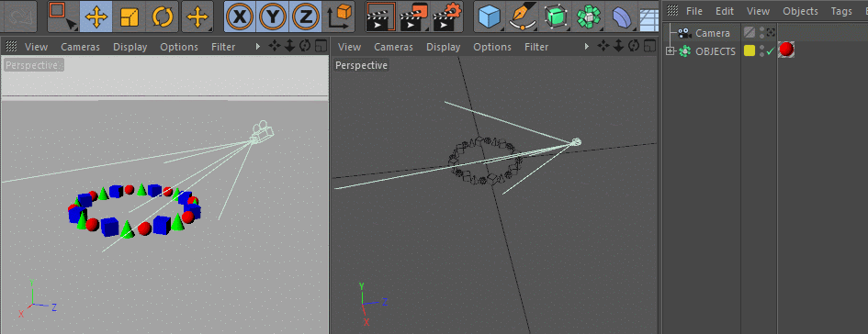Click the Camera object icon in Object Manager
868x334 pixels.
pyautogui.click(x=684, y=33)
